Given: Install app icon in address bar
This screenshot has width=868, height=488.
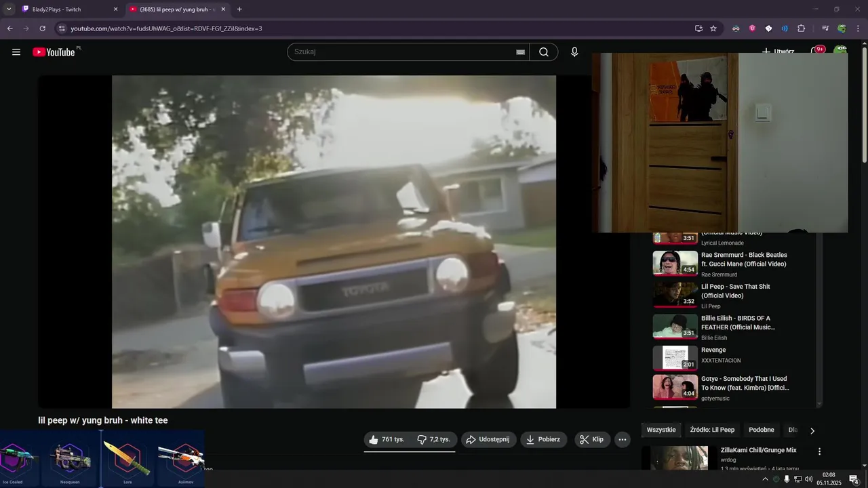Looking at the screenshot, I should (698, 28).
